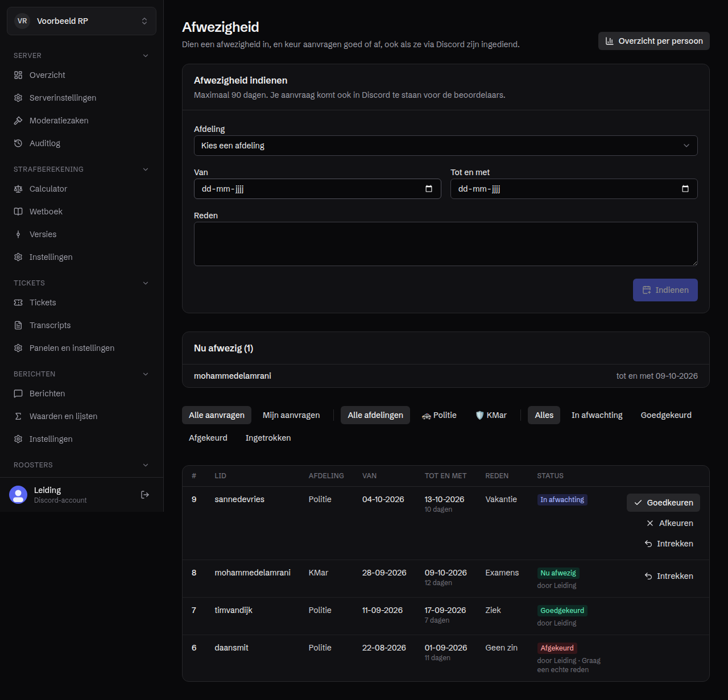This screenshot has width=728, height=700.
Task: Approve sannedevries request with Goedkeuren
Action: point(663,503)
